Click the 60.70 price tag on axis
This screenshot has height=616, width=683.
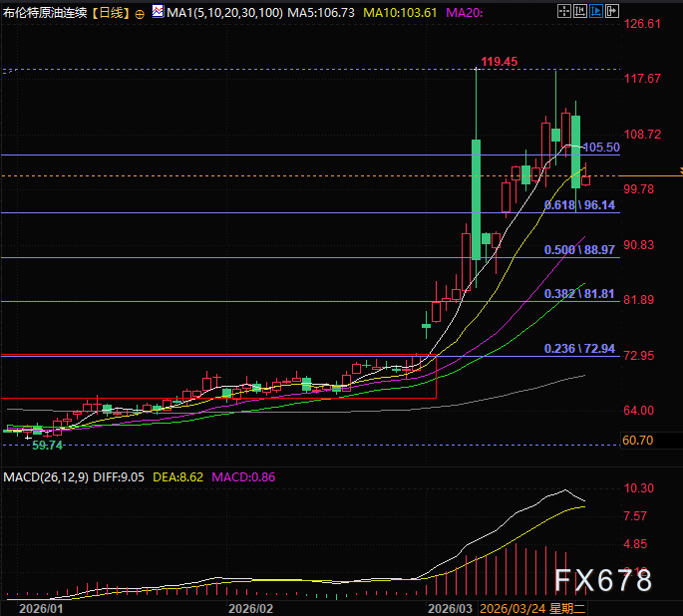pos(638,441)
